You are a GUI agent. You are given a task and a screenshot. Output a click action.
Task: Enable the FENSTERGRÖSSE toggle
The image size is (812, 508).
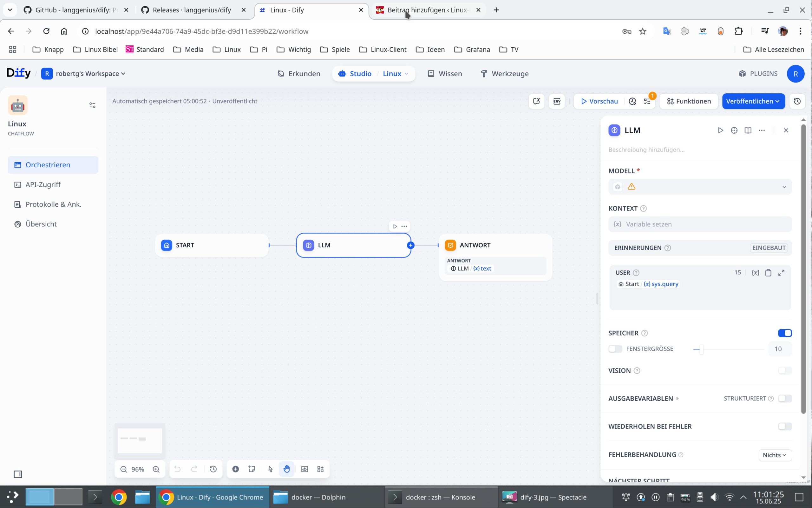615,349
